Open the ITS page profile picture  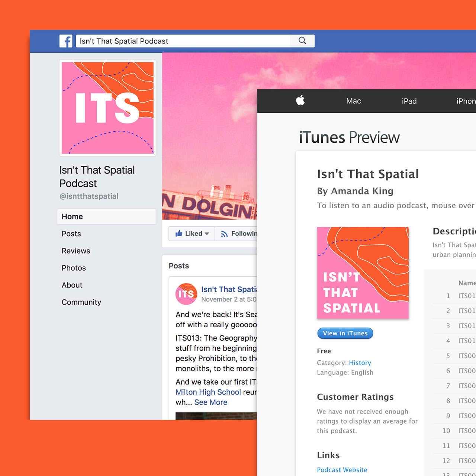pos(107,108)
